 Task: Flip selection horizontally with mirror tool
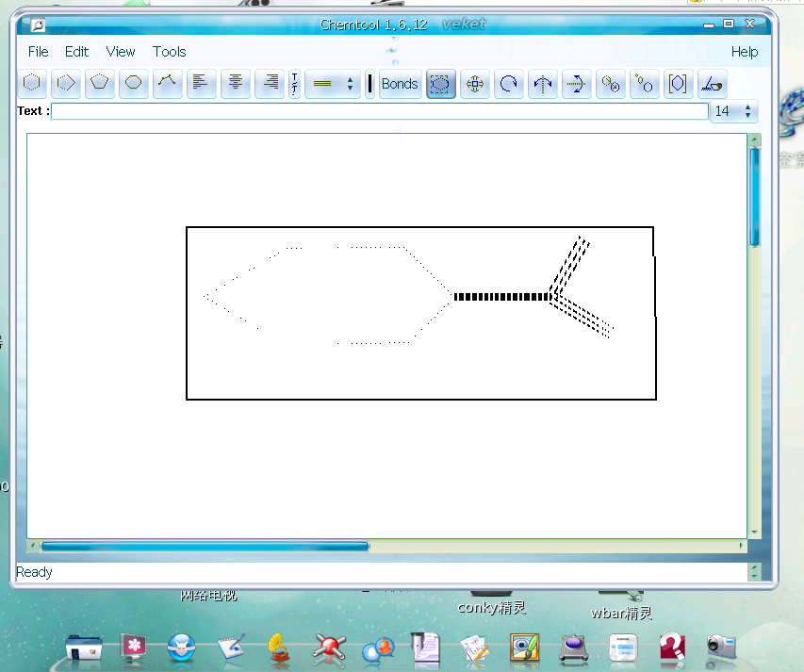tap(543, 84)
